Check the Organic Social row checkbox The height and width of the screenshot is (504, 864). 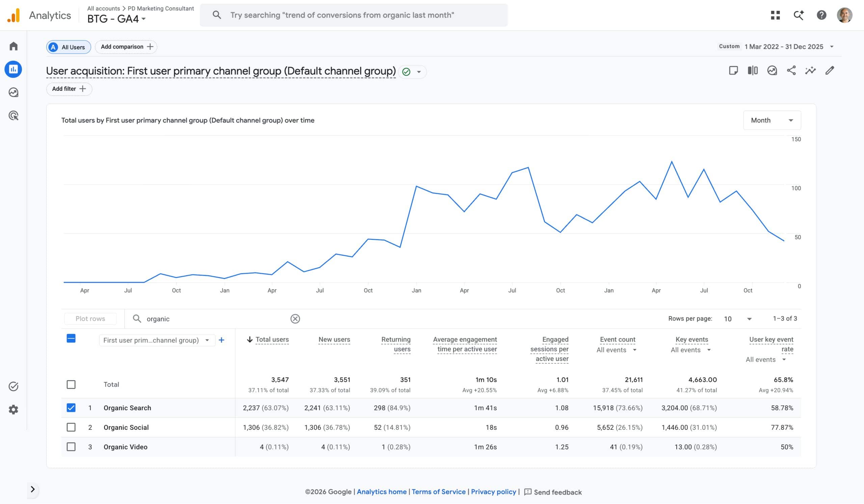[x=71, y=428]
